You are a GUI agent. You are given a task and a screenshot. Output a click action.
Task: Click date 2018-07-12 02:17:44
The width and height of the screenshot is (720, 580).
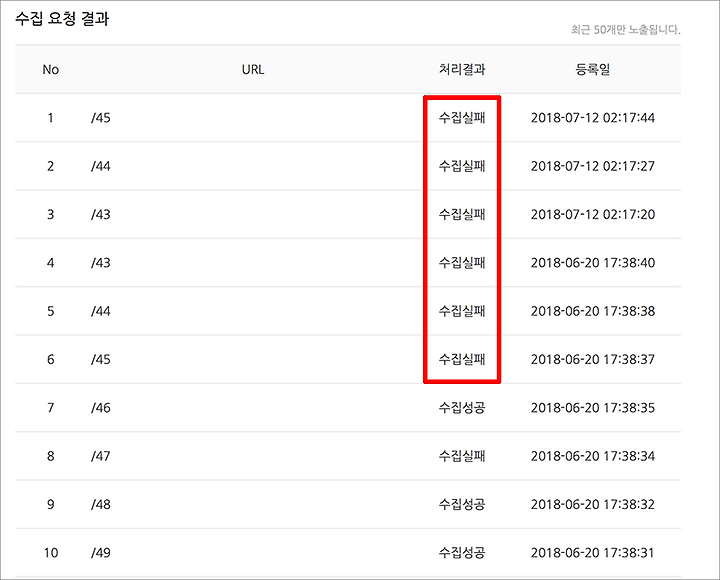click(x=593, y=118)
